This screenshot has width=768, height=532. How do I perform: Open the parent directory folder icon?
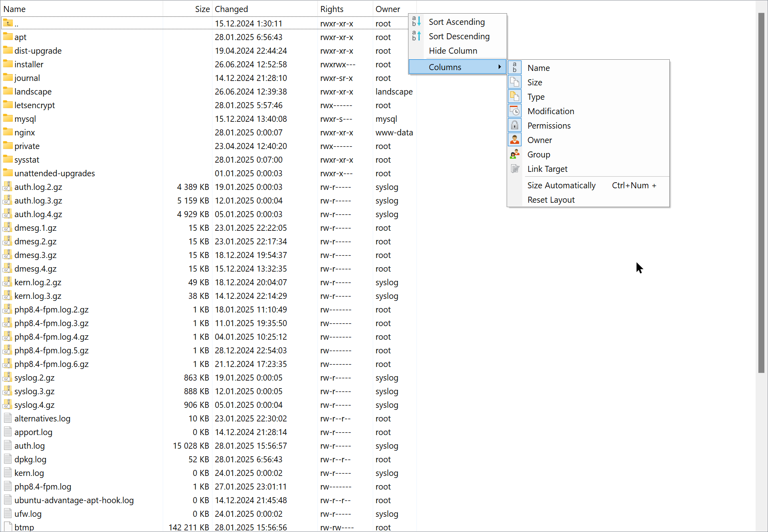pos(8,23)
